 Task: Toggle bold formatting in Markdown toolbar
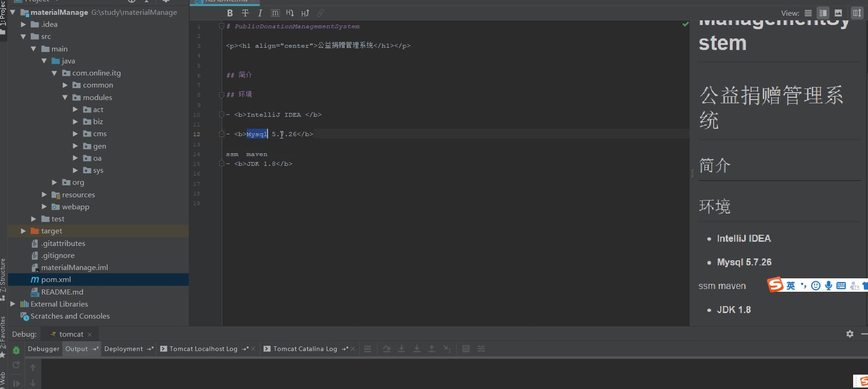pyautogui.click(x=230, y=13)
